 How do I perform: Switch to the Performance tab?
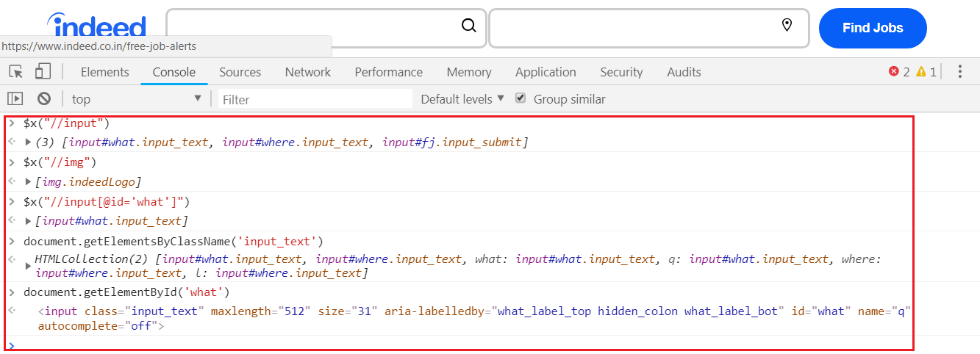click(388, 72)
